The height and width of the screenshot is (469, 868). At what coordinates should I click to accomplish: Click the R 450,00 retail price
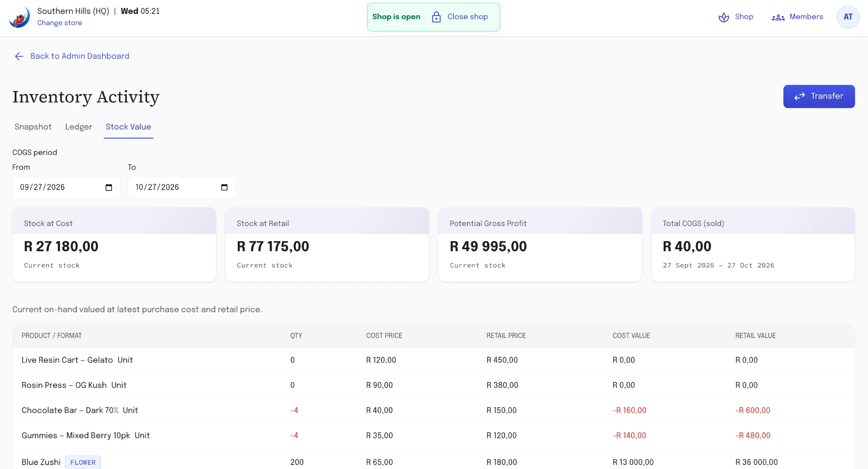tap(502, 360)
